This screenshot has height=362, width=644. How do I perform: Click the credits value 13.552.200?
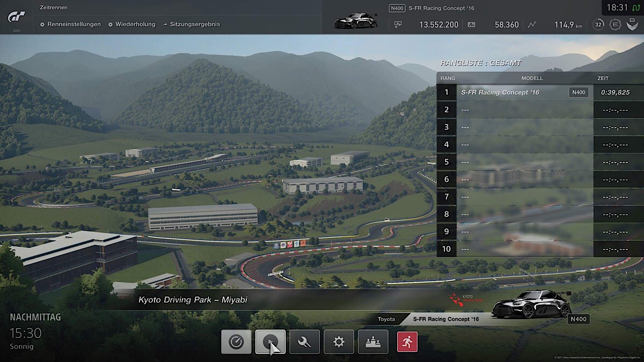coord(438,25)
